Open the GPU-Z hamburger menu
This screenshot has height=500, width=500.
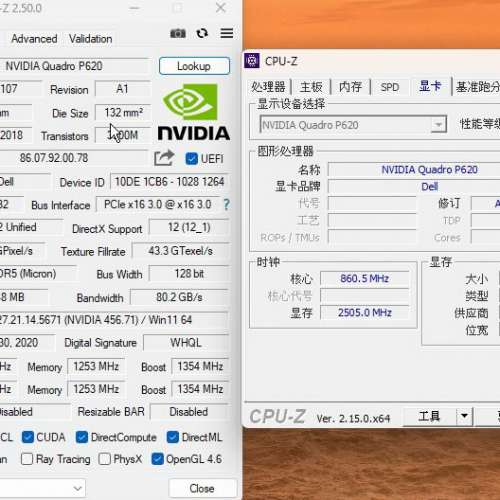point(227,33)
